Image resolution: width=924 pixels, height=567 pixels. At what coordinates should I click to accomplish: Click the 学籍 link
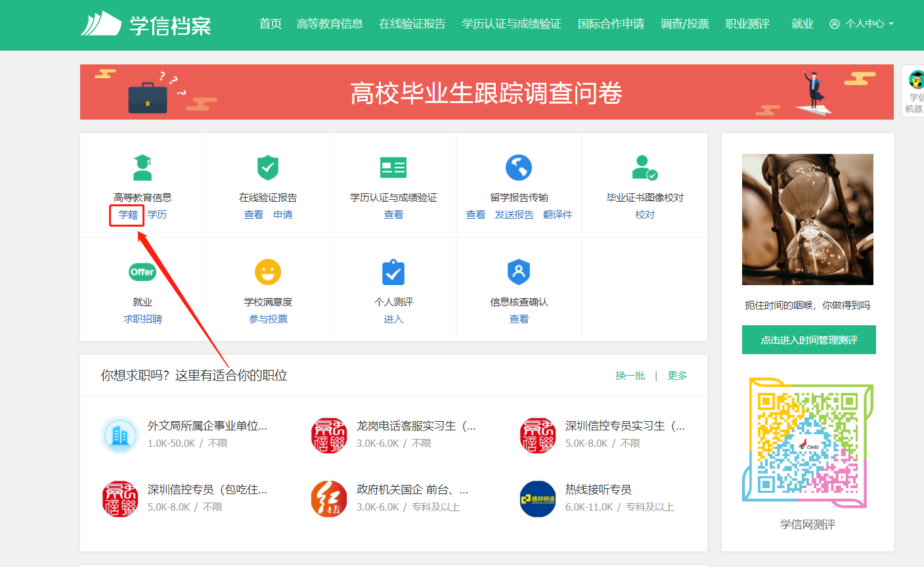128,215
